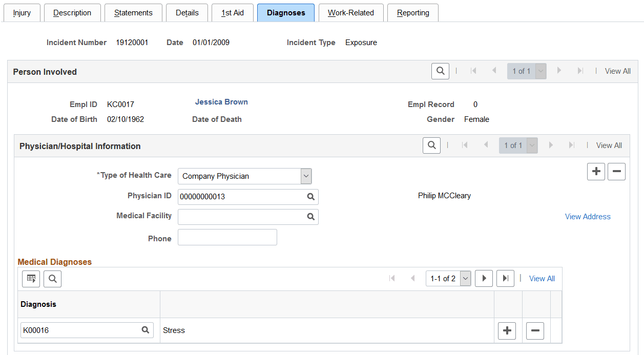Open the Jessica Brown link
This screenshot has width=644, height=355.
point(221,101)
